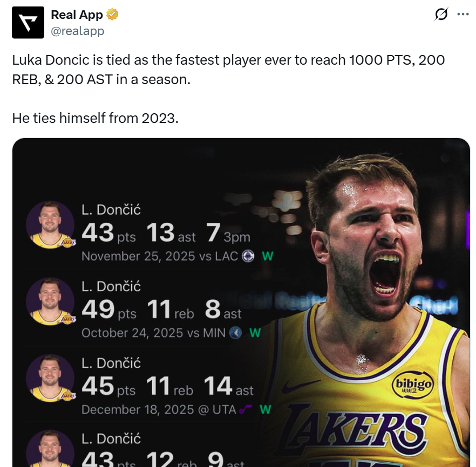
Task: Click the December 18, 2025 @ UTA line
Action: point(159,409)
